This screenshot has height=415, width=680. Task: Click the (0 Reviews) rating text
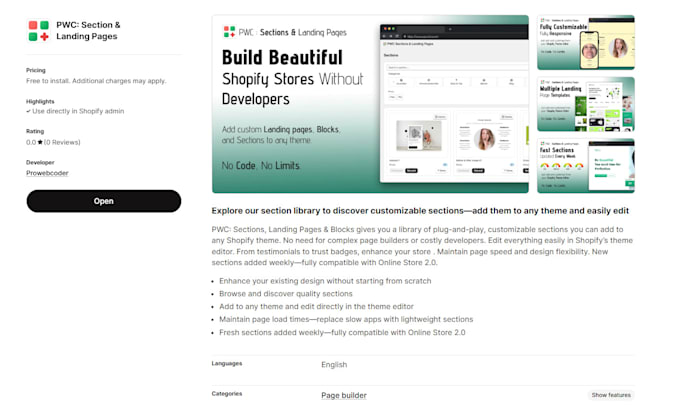click(62, 142)
